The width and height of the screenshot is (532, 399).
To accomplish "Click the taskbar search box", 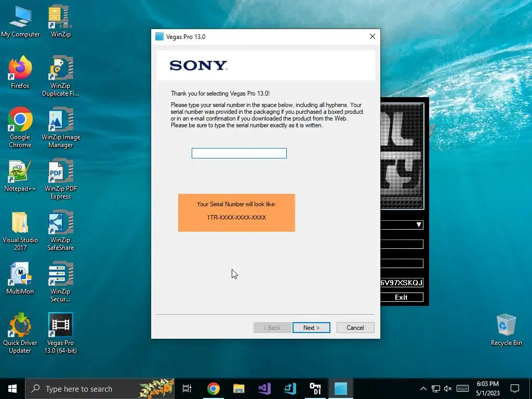I will pyautogui.click(x=100, y=389).
